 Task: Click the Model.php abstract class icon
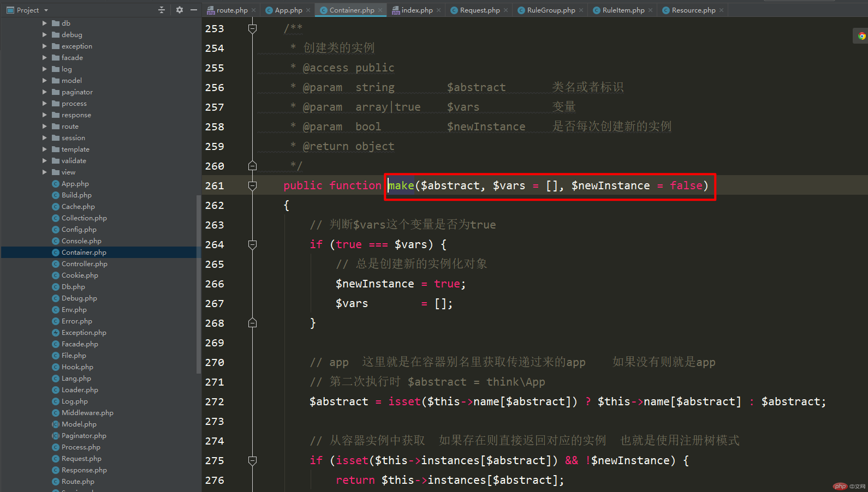coord(56,424)
